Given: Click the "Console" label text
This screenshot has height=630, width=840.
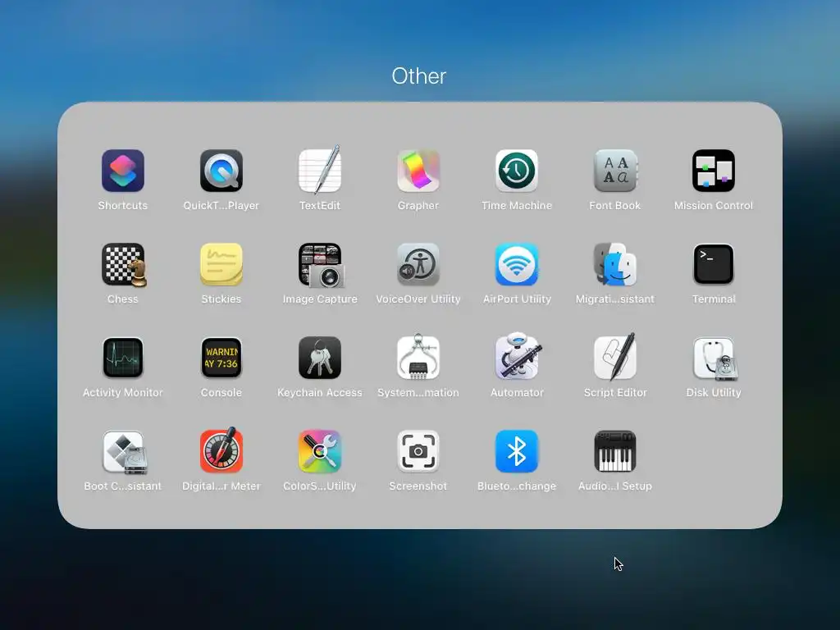Looking at the screenshot, I should 221,393.
